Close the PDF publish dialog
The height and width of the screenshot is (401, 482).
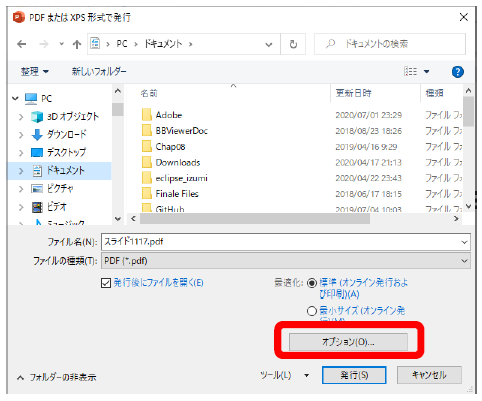click(464, 17)
